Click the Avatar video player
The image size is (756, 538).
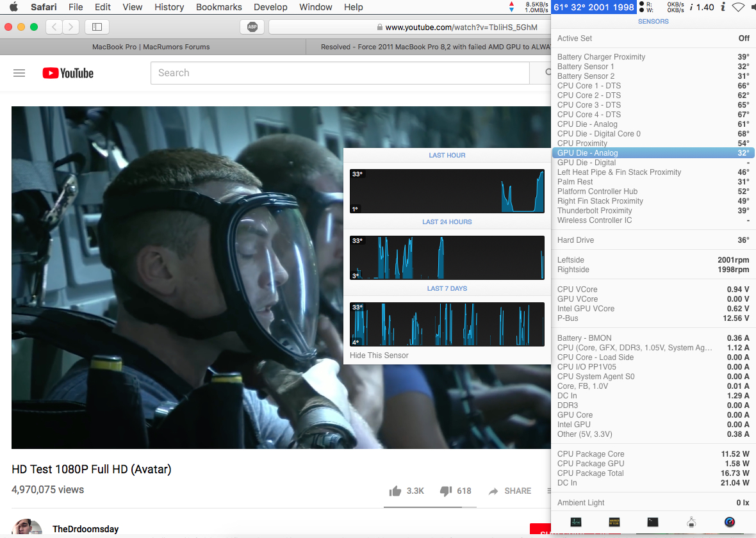pyautogui.click(x=281, y=277)
